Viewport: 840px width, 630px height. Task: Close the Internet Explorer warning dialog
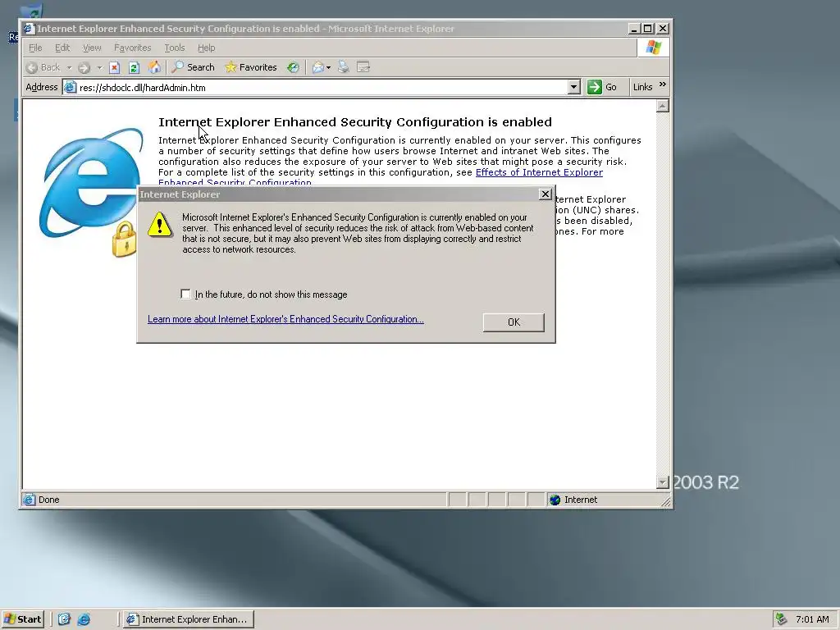[545, 194]
